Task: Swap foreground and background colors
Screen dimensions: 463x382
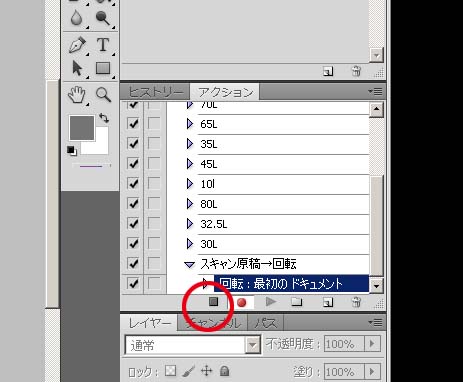Action: 104,118
